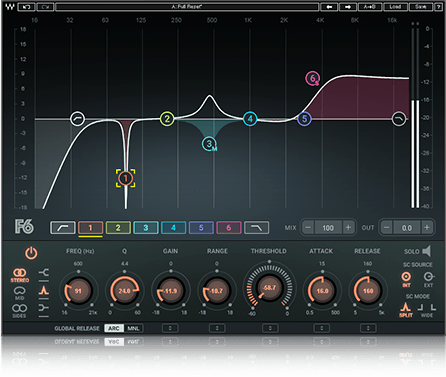The image size is (446, 377).
Task: Select the Sides processing mode icon
Action: pos(20,310)
